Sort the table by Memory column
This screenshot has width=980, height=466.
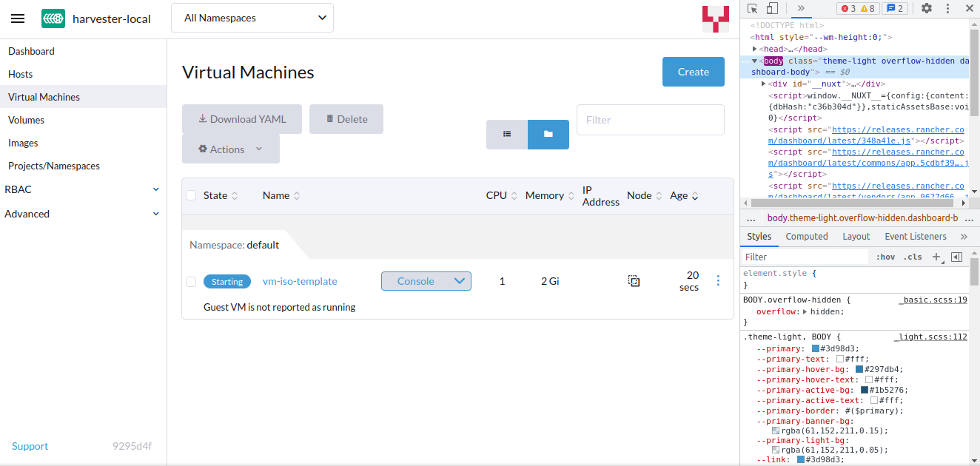(550, 195)
